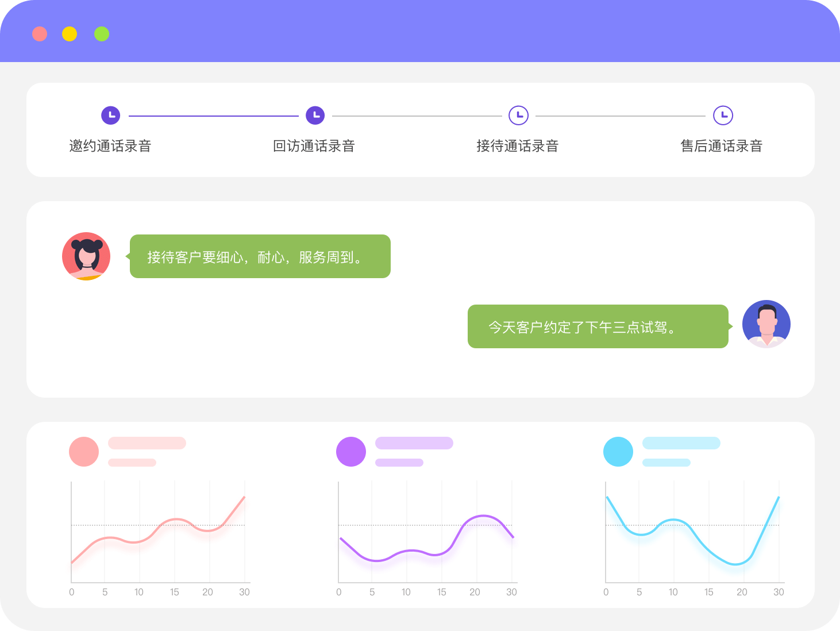Click the clock icon above 邀约通话录音

(111, 116)
